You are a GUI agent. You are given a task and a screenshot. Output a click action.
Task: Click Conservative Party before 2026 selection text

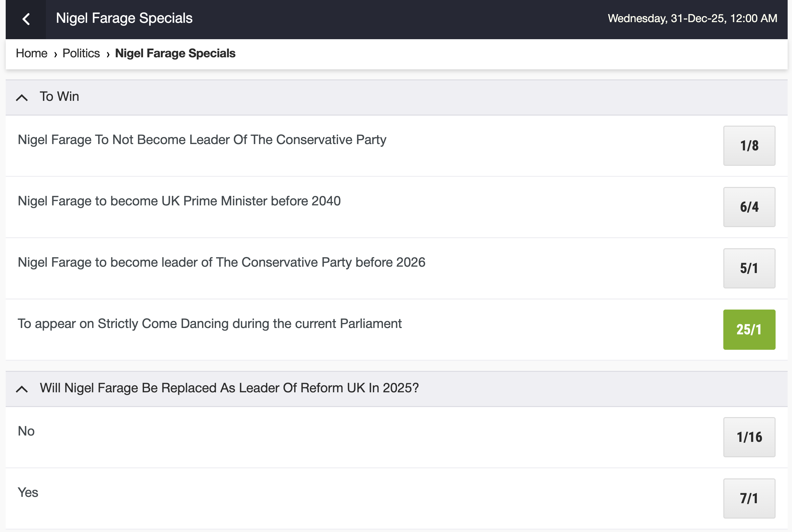point(221,262)
